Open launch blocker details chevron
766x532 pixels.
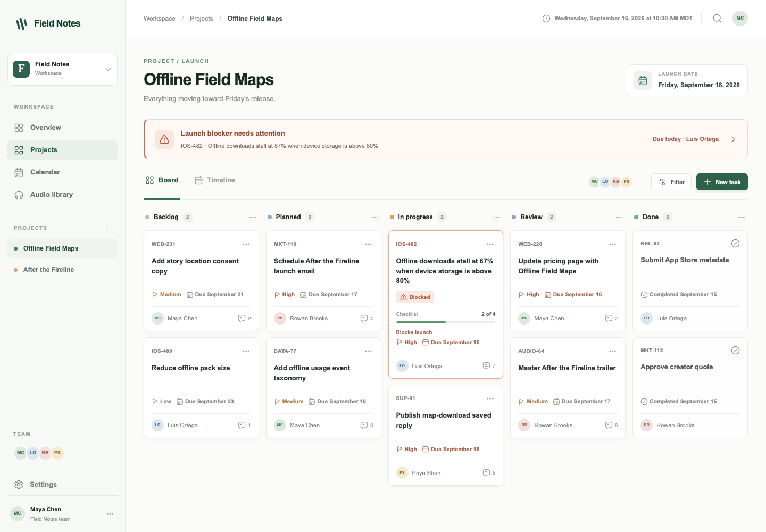pyautogui.click(x=733, y=139)
